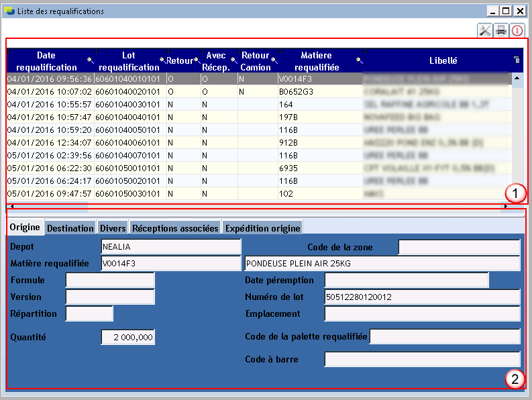Click the Code à barre field

422,359
